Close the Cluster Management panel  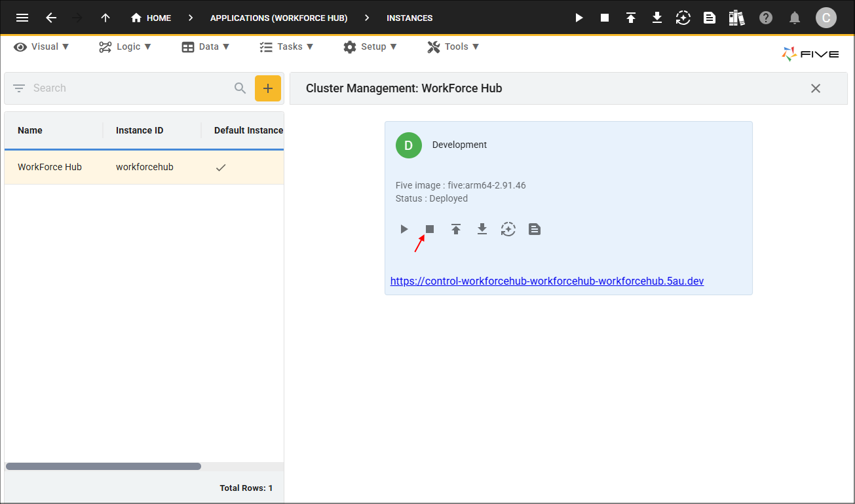point(816,88)
